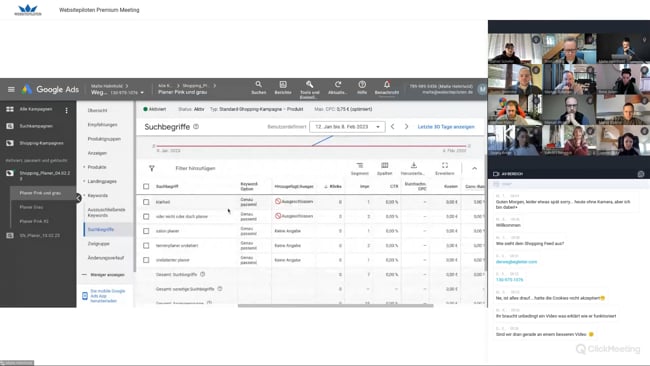This screenshot has width=650, height=366.
Task: Collapse the Keywords section
Action: pyautogui.click(x=84, y=195)
